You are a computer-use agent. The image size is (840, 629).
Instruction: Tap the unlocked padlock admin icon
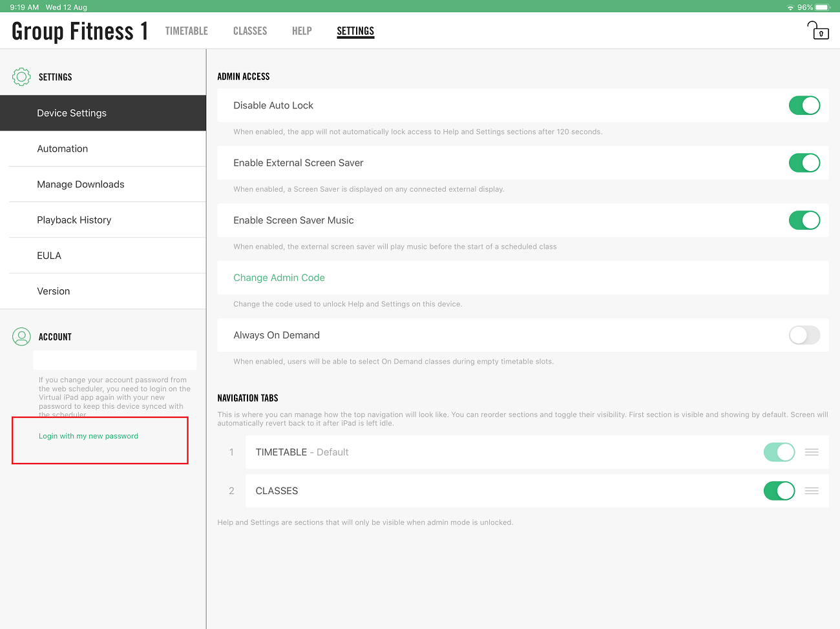[818, 30]
